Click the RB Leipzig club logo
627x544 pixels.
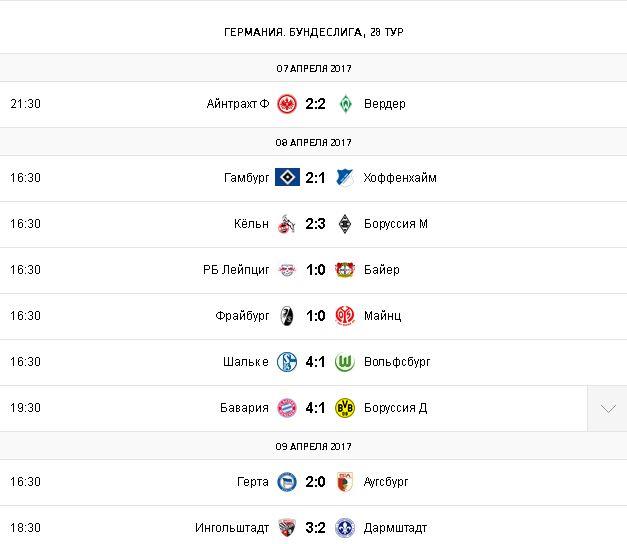287,270
